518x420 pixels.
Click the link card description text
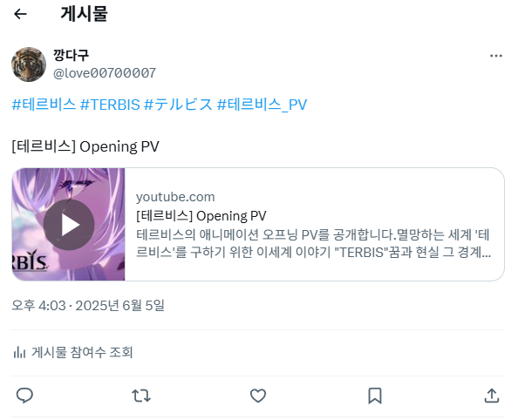(x=313, y=244)
